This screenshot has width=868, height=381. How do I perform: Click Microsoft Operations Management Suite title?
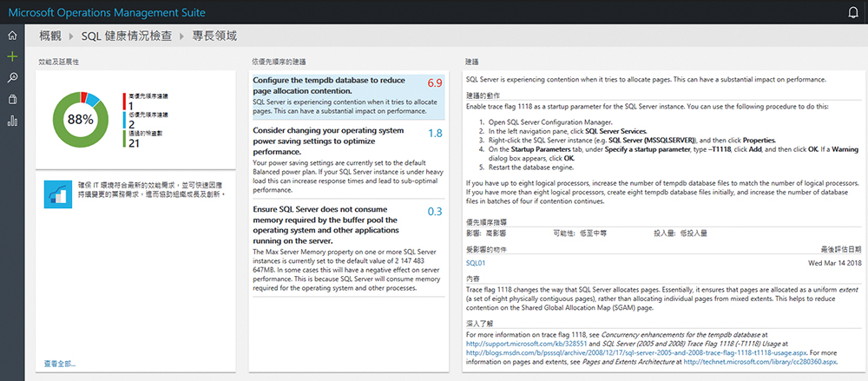click(107, 12)
